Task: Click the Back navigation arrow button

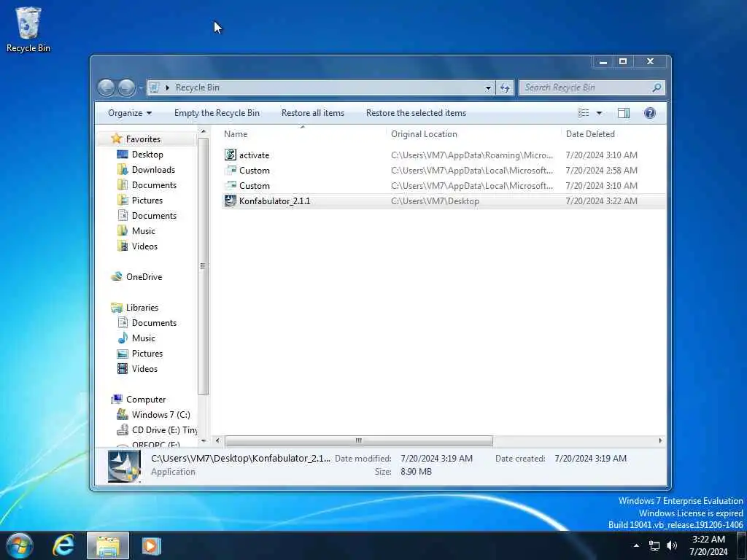Action: pos(106,87)
